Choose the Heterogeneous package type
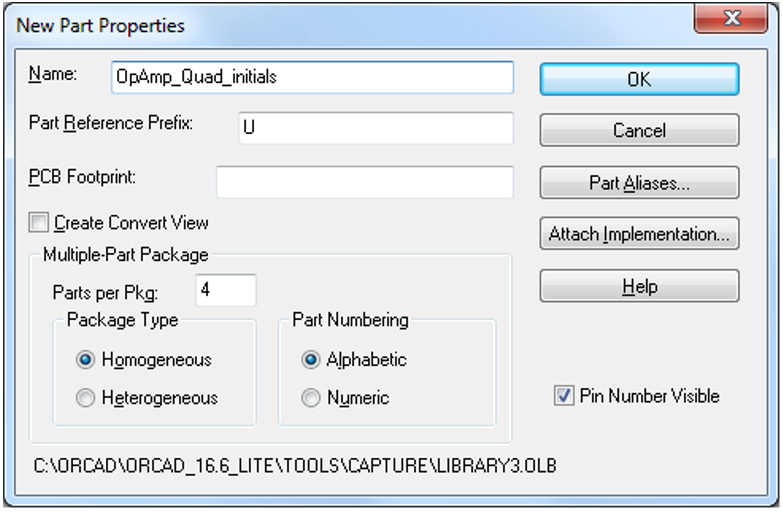Viewport: 783px width, 512px height. coord(87,398)
